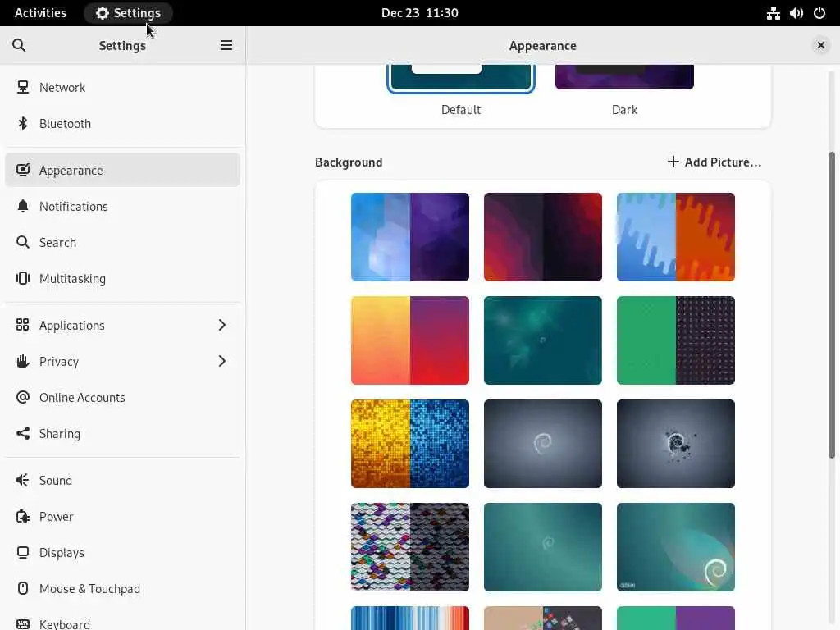Choose the blue and red striped wallpaper

[410, 619]
